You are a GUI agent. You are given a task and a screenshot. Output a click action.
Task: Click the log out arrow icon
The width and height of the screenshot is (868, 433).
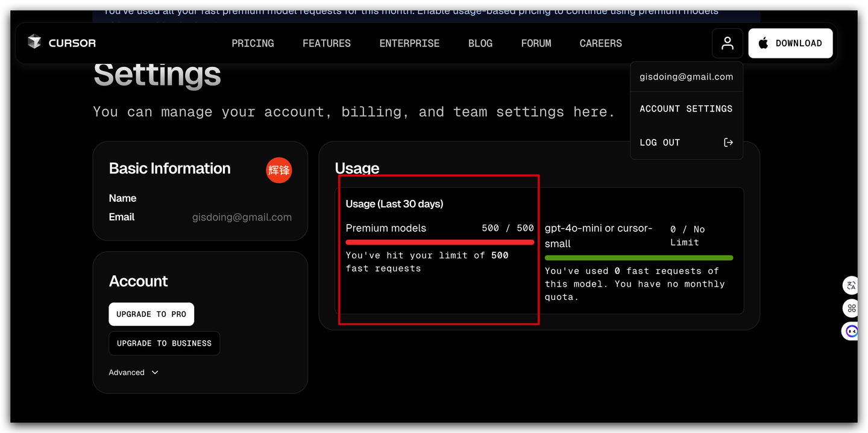728,142
